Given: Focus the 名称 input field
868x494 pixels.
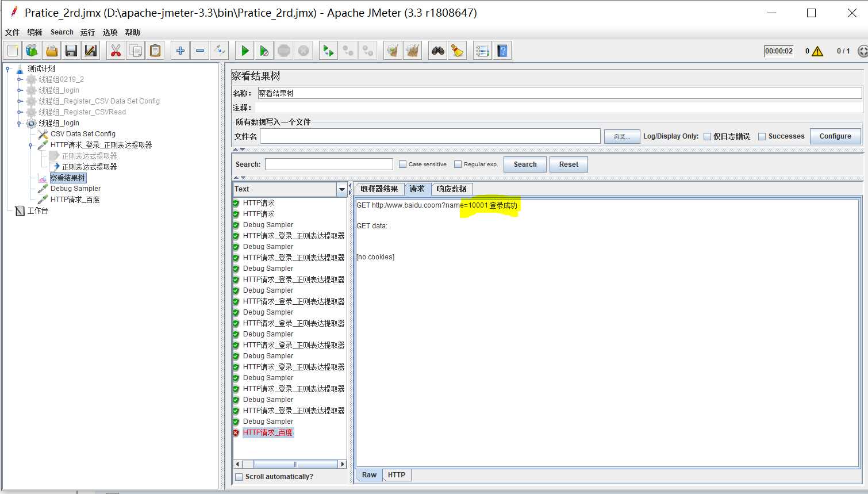Looking at the screenshot, I should 559,93.
